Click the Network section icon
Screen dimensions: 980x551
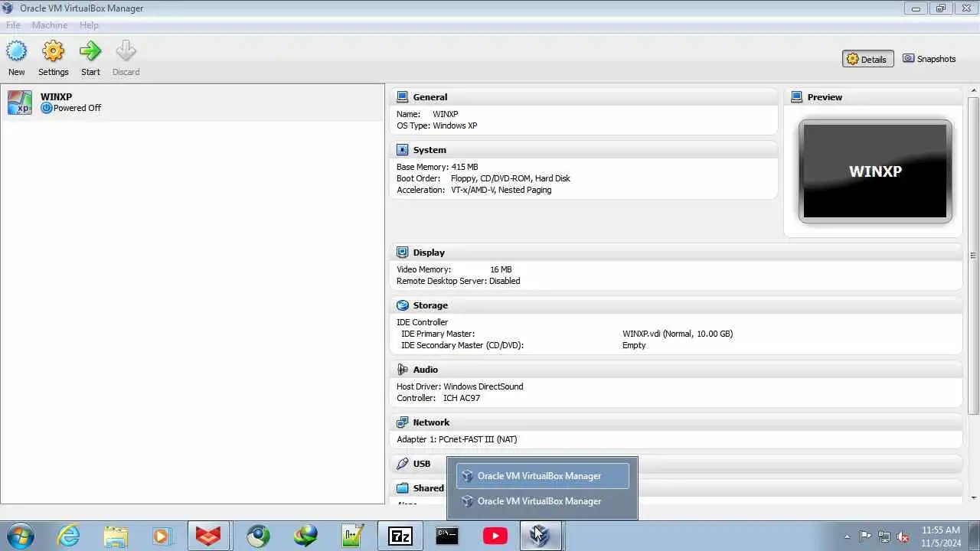pyautogui.click(x=402, y=422)
